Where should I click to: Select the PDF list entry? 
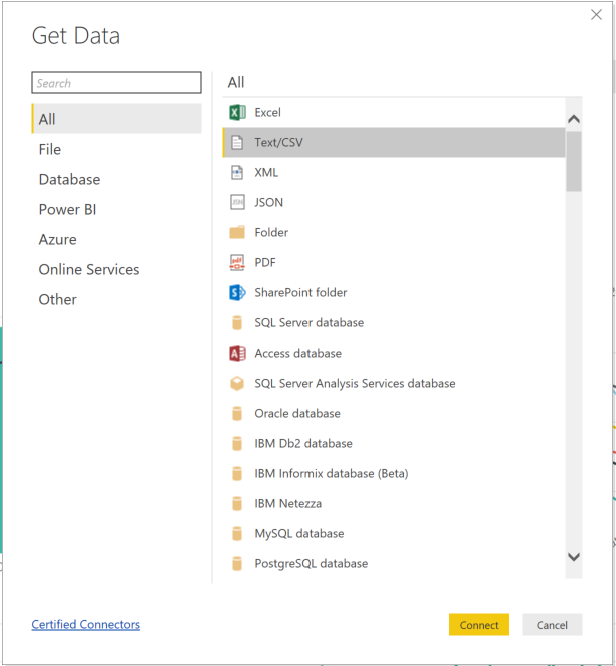coord(394,262)
